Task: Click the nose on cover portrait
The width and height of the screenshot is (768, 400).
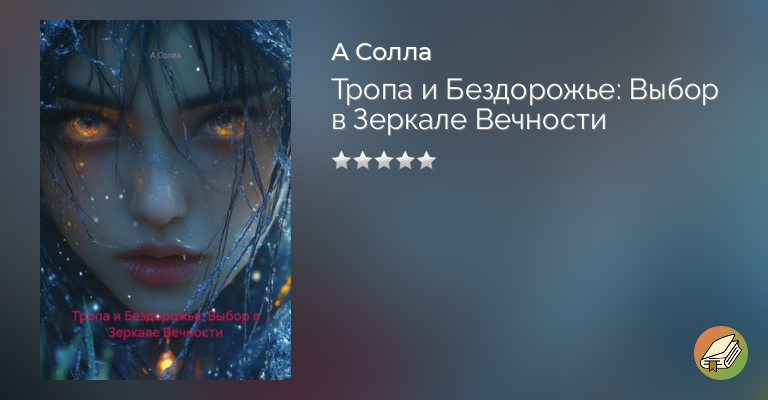Action: 159,203
